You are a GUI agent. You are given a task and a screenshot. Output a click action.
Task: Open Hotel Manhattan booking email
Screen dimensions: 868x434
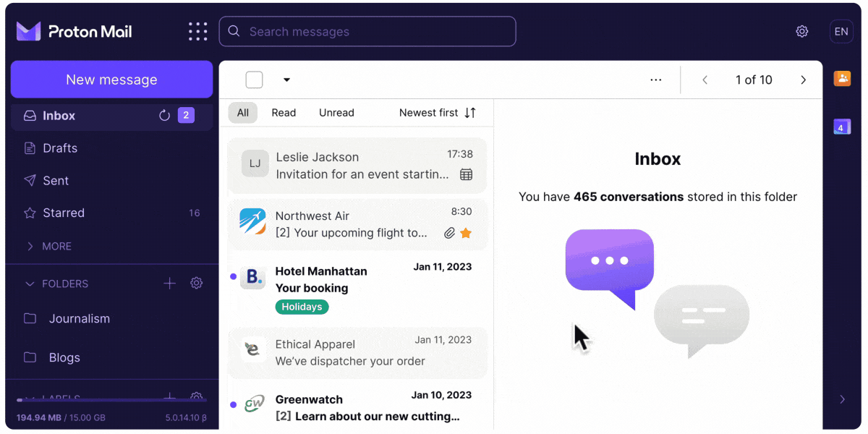(357, 288)
